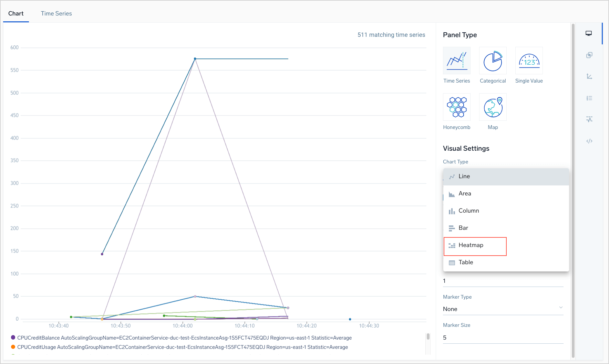Switch to the Time Series tab

(x=56, y=13)
